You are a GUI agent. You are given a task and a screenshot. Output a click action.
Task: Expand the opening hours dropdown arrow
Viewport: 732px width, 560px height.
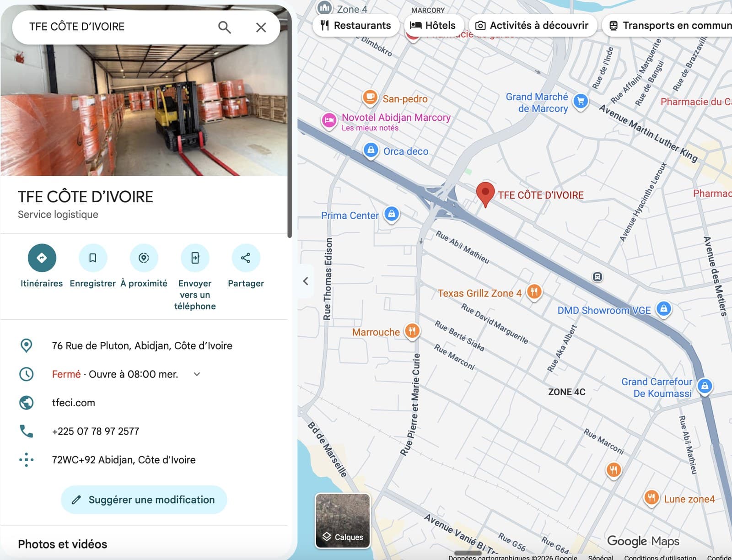(x=197, y=374)
